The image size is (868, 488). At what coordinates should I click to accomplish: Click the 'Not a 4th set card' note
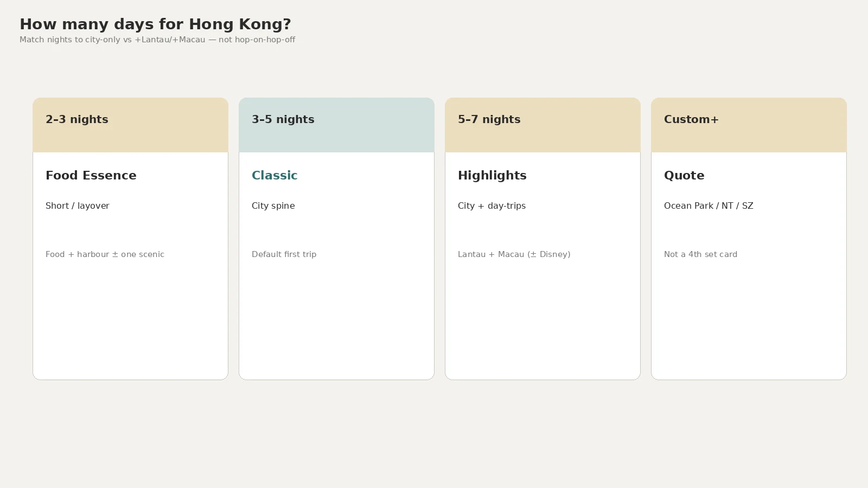[700, 254]
